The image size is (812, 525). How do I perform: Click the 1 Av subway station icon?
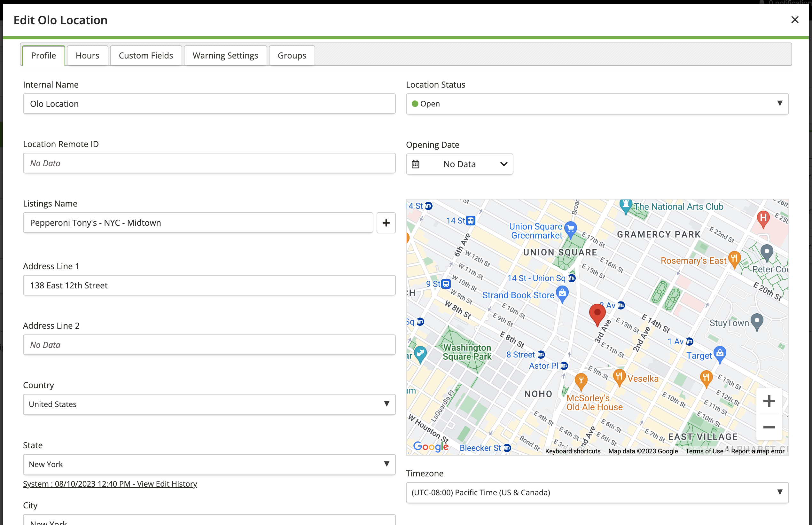click(689, 341)
